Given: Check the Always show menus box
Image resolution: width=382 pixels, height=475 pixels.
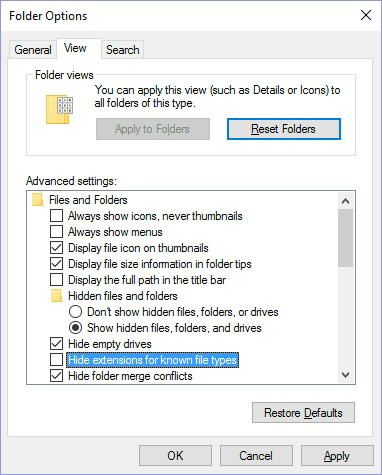Looking at the screenshot, I should pyautogui.click(x=56, y=232).
